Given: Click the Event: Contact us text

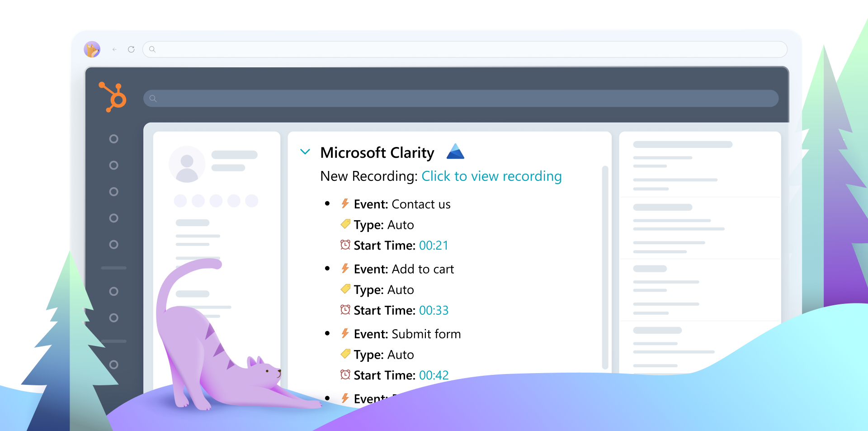Looking at the screenshot, I should [402, 204].
